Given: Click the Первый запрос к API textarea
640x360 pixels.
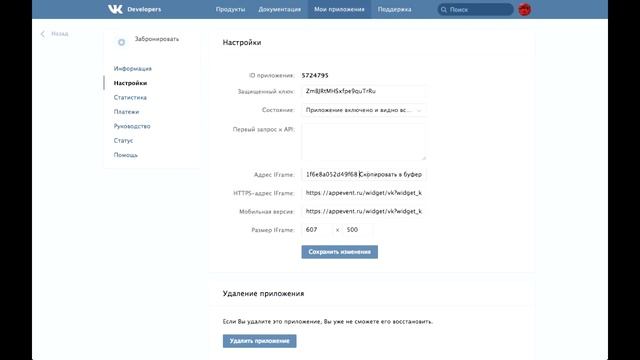Looking at the screenshot, I should pyautogui.click(x=364, y=142).
